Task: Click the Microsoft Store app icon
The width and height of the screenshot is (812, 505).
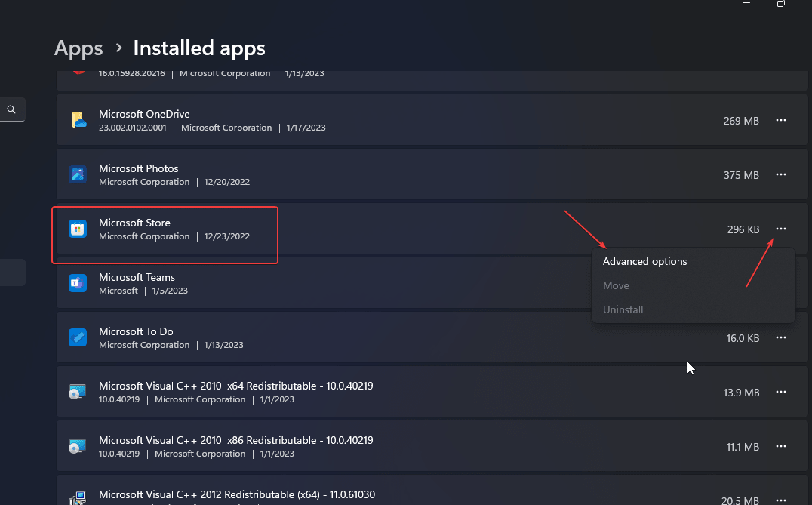Action: [78, 229]
